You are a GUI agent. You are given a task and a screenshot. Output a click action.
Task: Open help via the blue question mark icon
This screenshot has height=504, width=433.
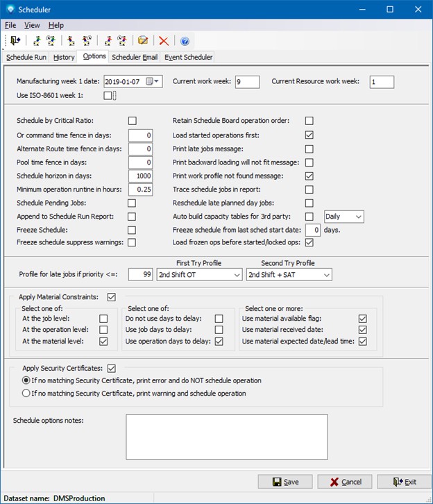185,41
